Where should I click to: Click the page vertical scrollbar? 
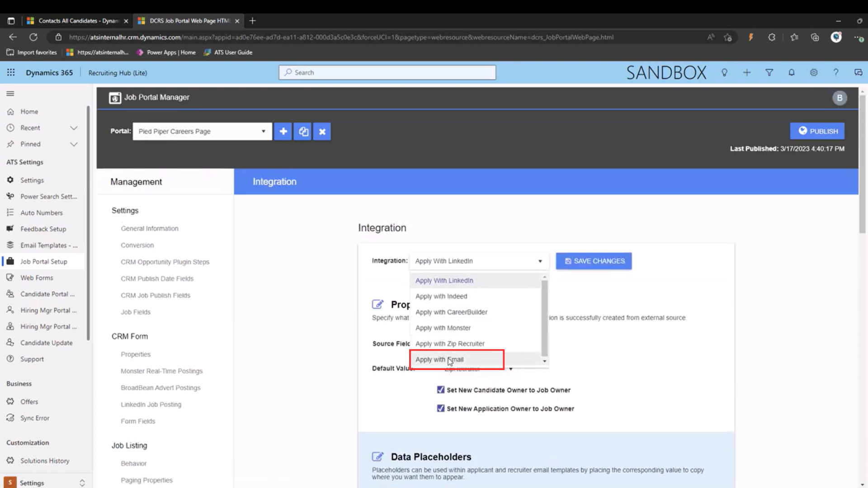coord(863,164)
